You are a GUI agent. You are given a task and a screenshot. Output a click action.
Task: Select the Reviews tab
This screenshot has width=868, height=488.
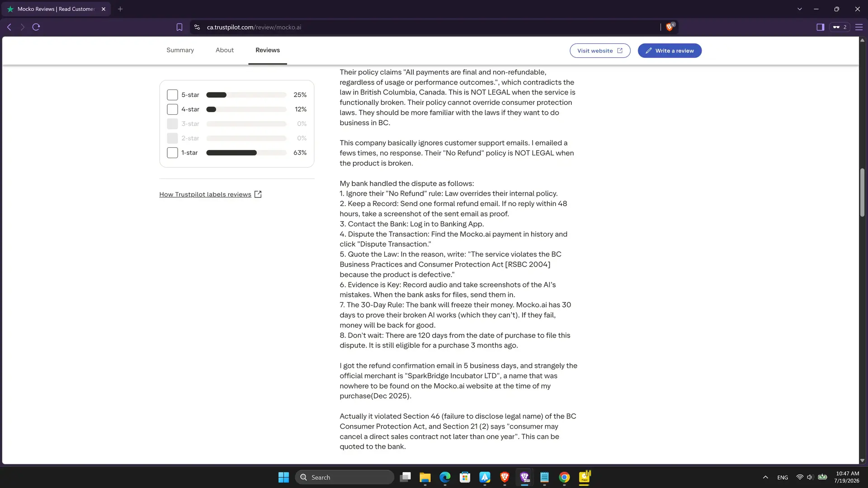tap(268, 50)
